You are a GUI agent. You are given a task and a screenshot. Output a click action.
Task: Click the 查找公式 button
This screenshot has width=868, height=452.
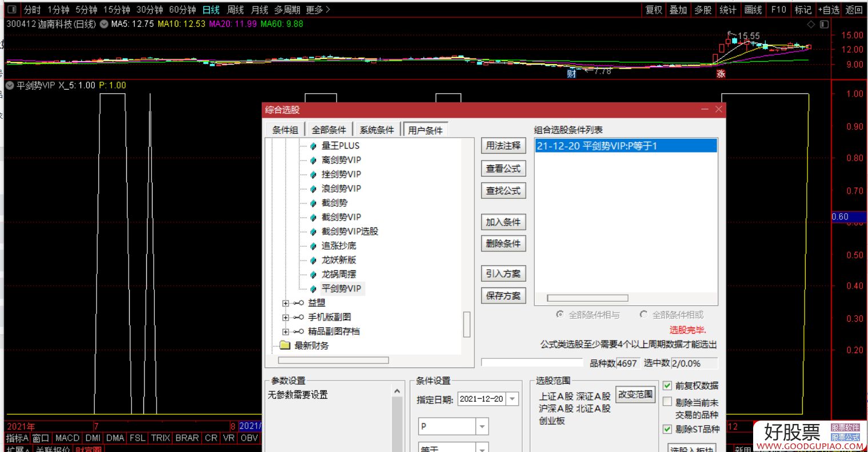(503, 191)
